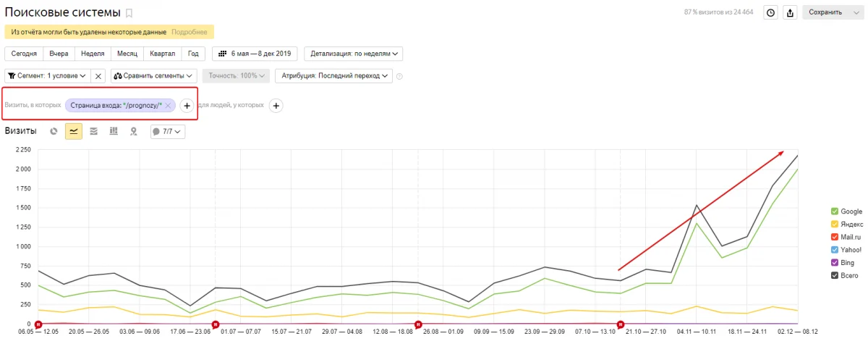
Task: Clear the segment with X button
Action: tap(99, 75)
